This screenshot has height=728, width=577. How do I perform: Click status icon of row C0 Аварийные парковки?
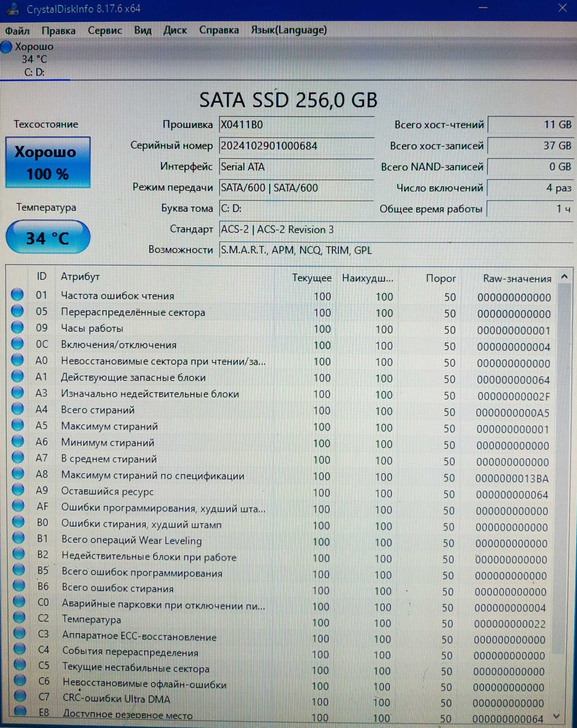click(x=19, y=602)
